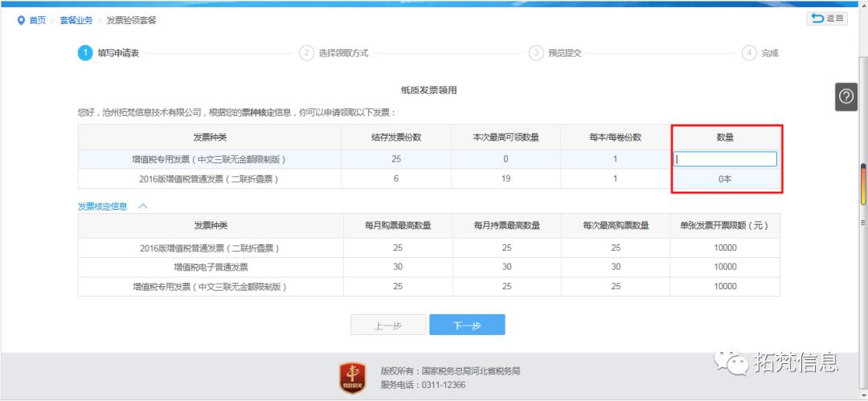Click the 本次最高可领数量 column header

(x=506, y=137)
